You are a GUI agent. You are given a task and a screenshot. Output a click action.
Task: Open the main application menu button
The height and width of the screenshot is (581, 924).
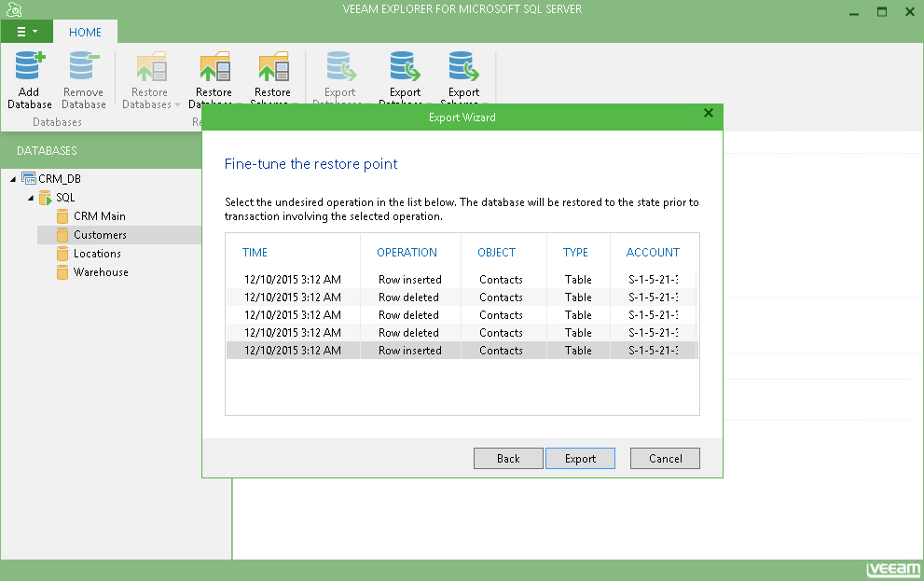[x=26, y=32]
